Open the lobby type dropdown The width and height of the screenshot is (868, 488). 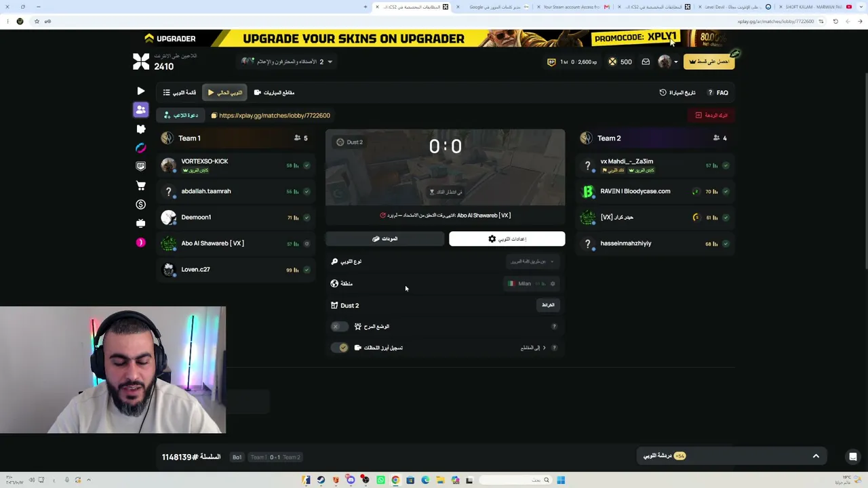pos(532,262)
